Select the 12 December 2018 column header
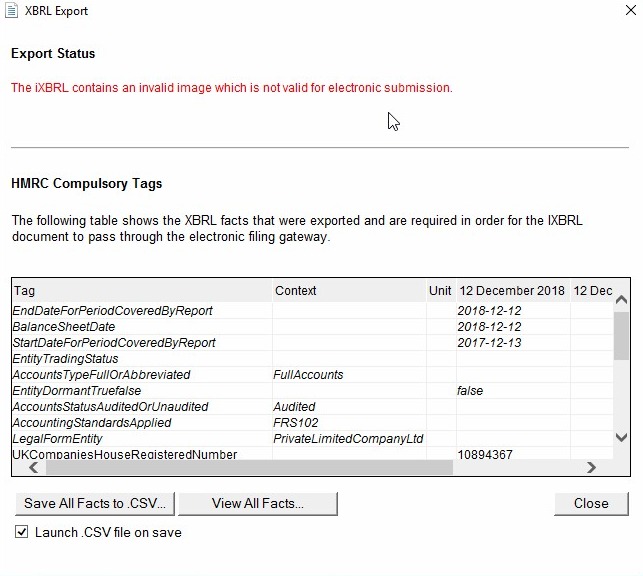The image size is (643, 576). click(513, 291)
